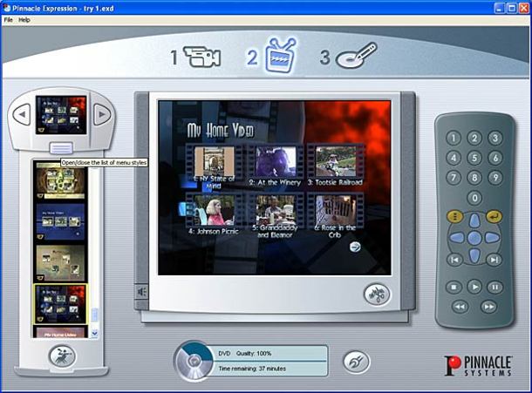The height and width of the screenshot is (393, 532).
Task: Click the DVD disc usage indicator icon
Action: pyautogui.click(x=194, y=361)
